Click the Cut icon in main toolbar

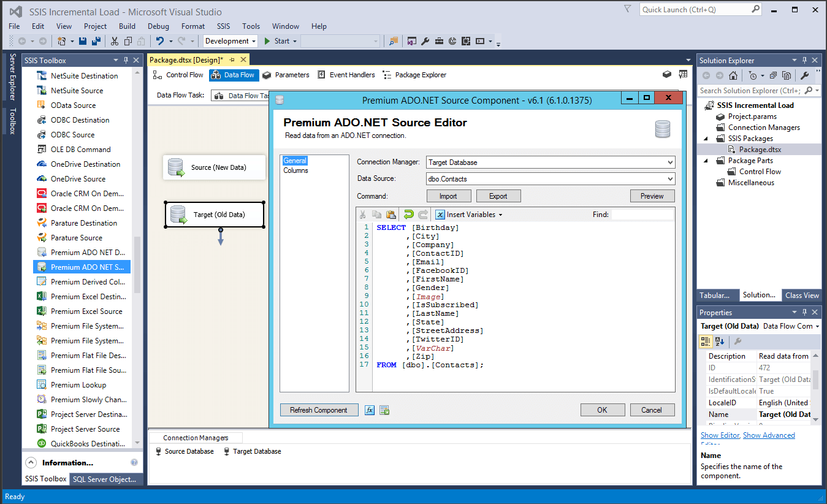click(x=115, y=41)
